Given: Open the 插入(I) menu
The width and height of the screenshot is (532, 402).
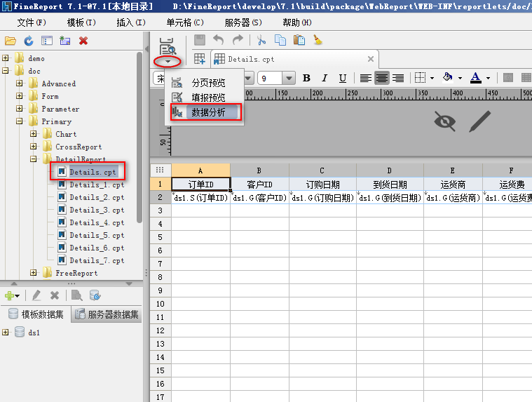Looking at the screenshot, I should [131, 22].
